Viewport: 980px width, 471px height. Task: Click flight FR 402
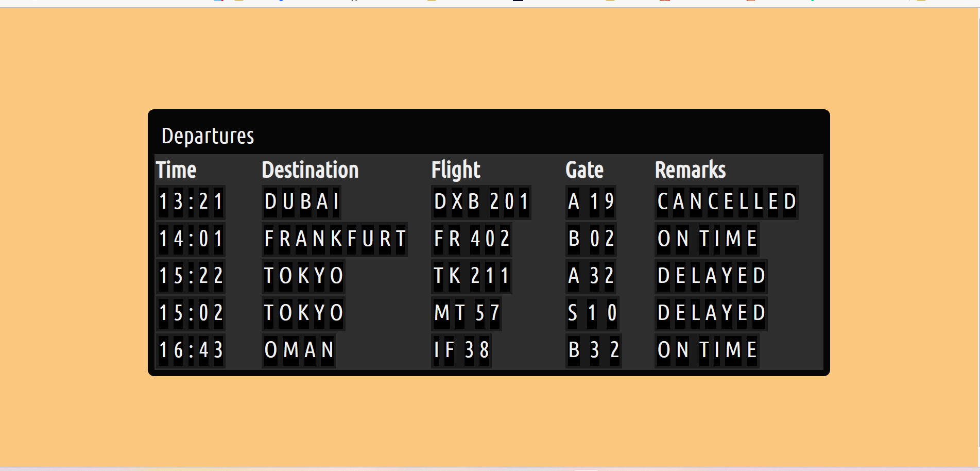(472, 239)
